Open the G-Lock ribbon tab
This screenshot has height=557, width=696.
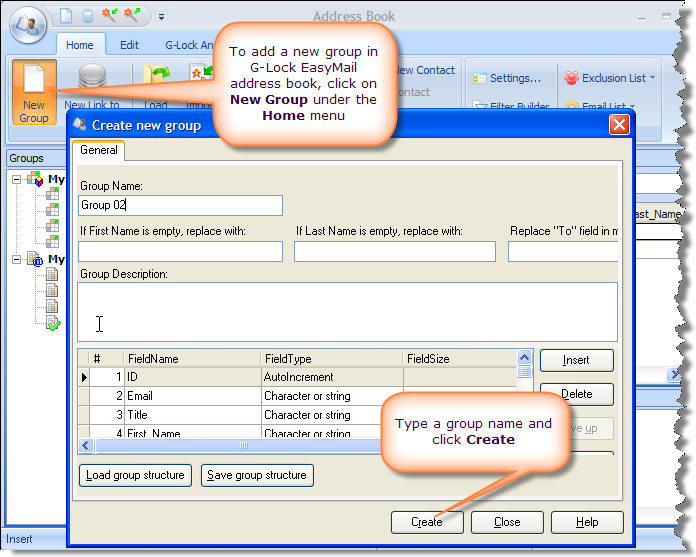pyautogui.click(x=189, y=45)
